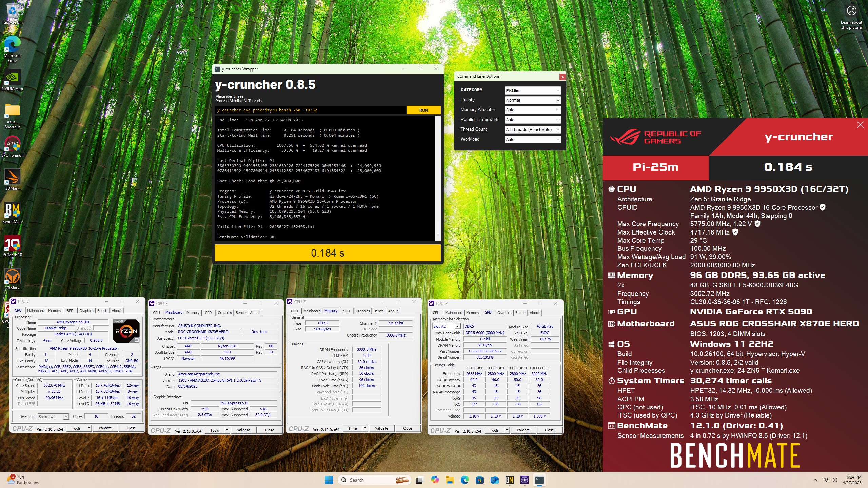Click Validate in CPU-Z CPU window
868x488 pixels.
[105, 428]
